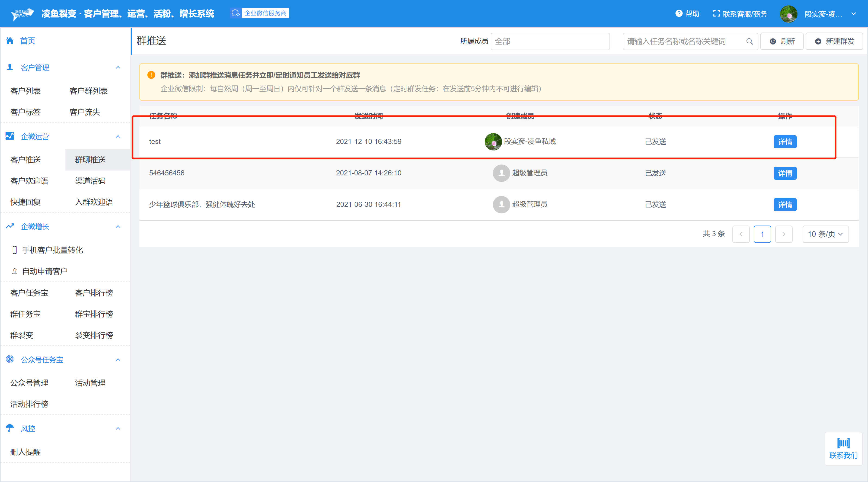Open 客户推送 in the sidebar menu
This screenshot has width=868, height=482.
(x=25, y=160)
